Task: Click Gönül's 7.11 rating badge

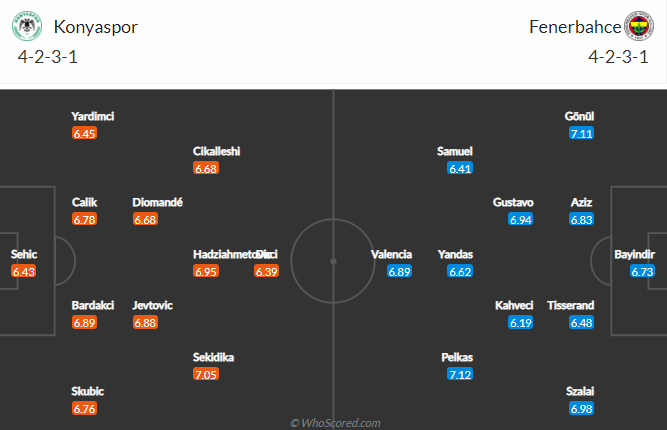Action: click(581, 134)
